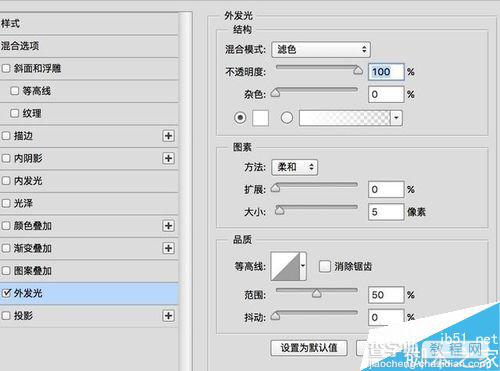Enable Contour (等高线) sub-option checkbox

pyautogui.click(x=14, y=91)
